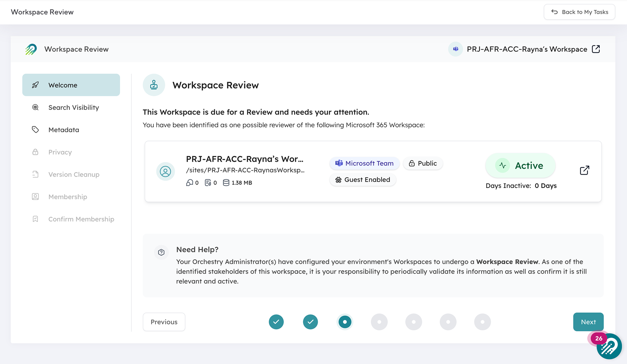
Task: Click the storage icon beside 1.38 MB
Action: click(x=226, y=183)
